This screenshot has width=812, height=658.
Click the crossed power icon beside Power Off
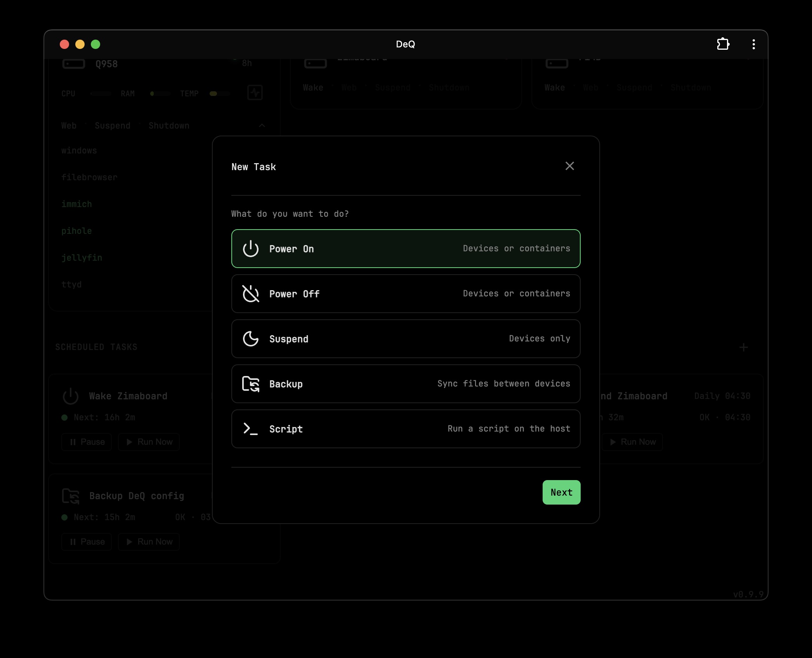click(250, 294)
